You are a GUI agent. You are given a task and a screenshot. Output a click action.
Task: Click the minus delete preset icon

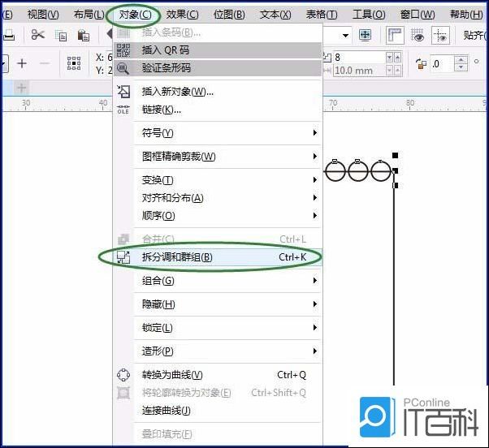coord(45,63)
